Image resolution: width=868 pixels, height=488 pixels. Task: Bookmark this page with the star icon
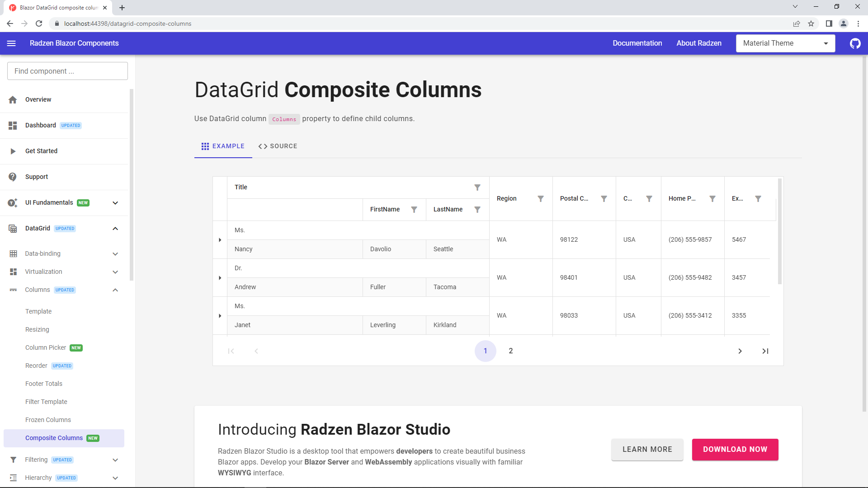coord(811,23)
